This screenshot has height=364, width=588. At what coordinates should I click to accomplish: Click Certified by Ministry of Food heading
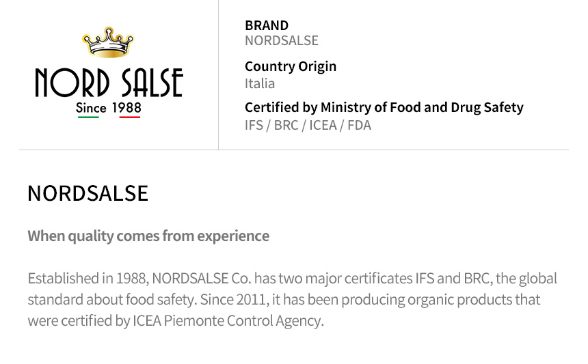click(x=384, y=107)
